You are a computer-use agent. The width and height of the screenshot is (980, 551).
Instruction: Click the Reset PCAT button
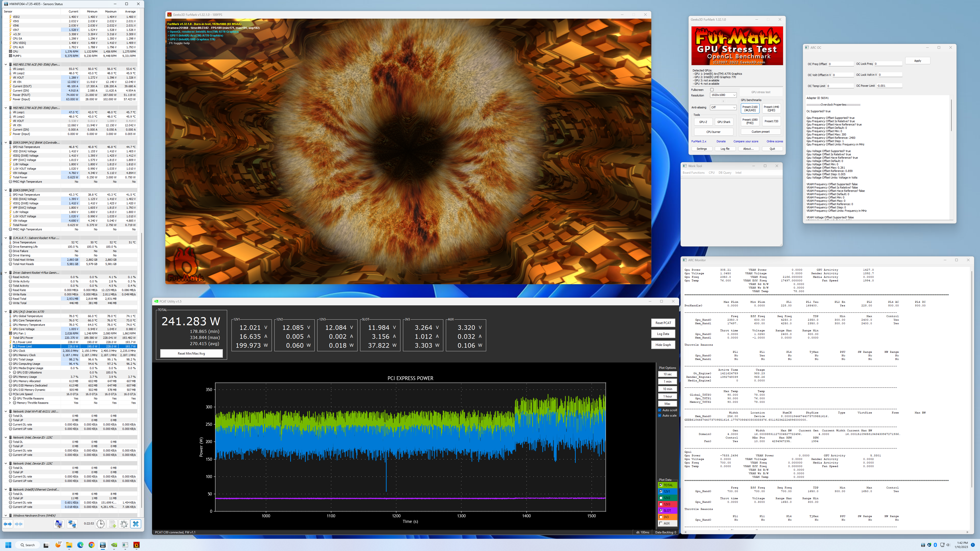(x=663, y=323)
